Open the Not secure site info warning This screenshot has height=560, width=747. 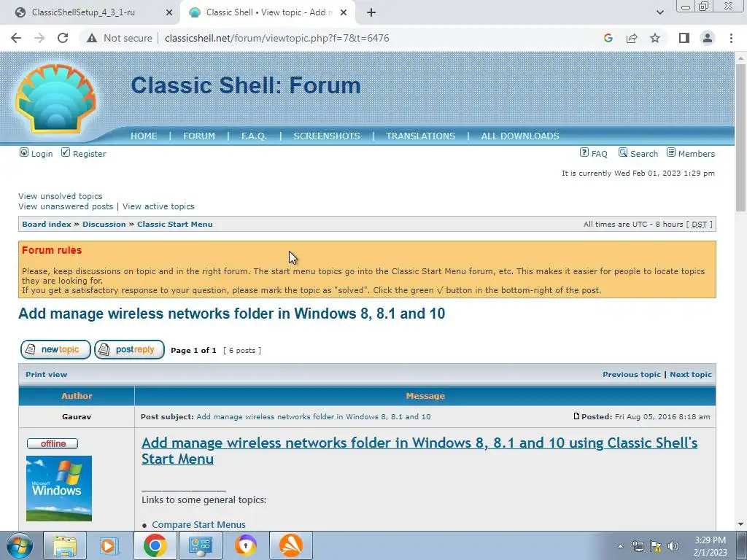[119, 38]
